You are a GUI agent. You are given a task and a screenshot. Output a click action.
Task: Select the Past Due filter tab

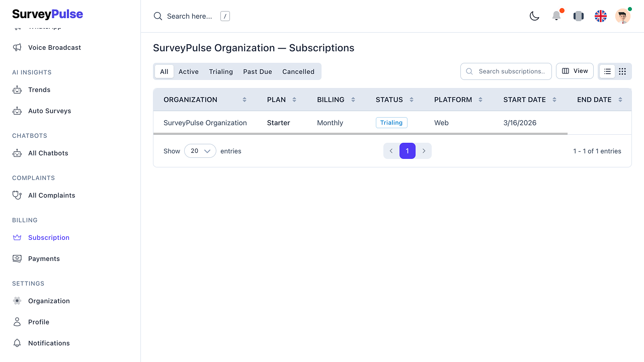click(257, 71)
